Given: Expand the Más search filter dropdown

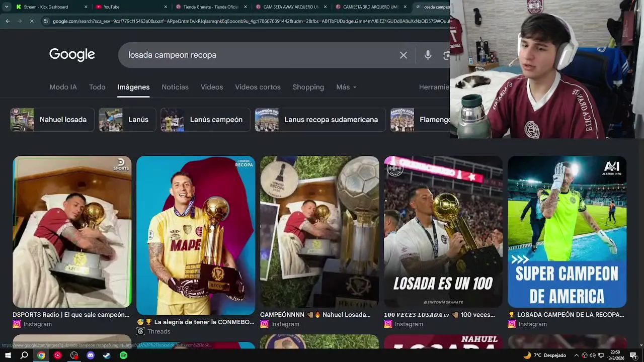Looking at the screenshot, I should pyautogui.click(x=346, y=87).
